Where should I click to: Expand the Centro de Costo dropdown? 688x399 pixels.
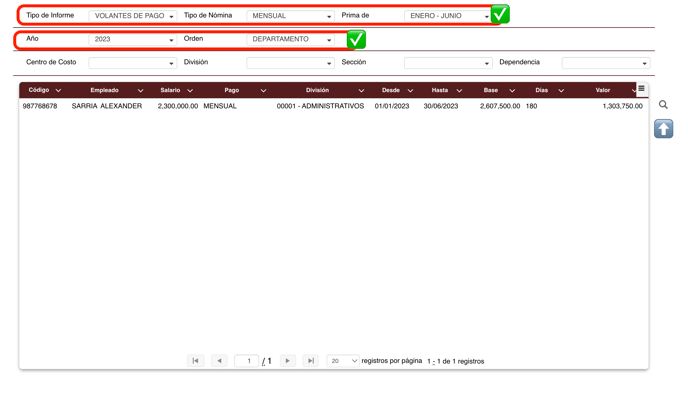[x=133, y=63]
